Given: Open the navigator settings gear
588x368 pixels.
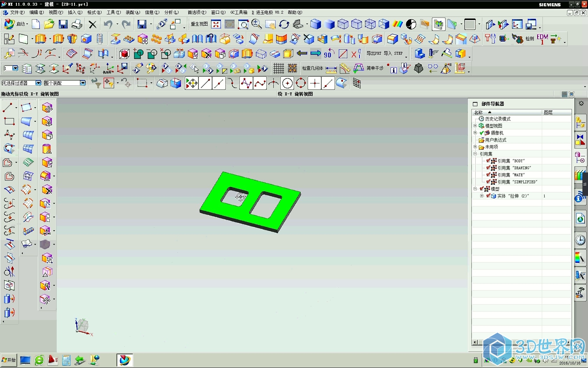Looking at the screenshot, I should coord(581,103).
